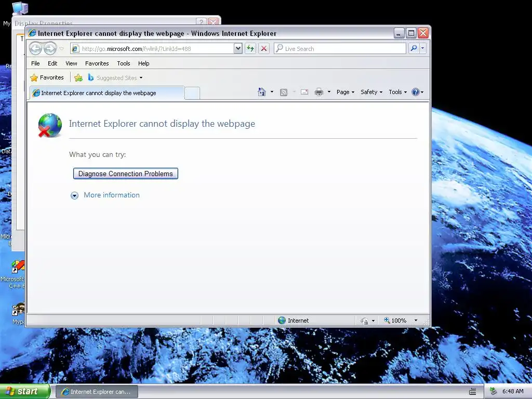Expand More information arrow icon
This screenshot has width=532, height=399.
point(74,195)
